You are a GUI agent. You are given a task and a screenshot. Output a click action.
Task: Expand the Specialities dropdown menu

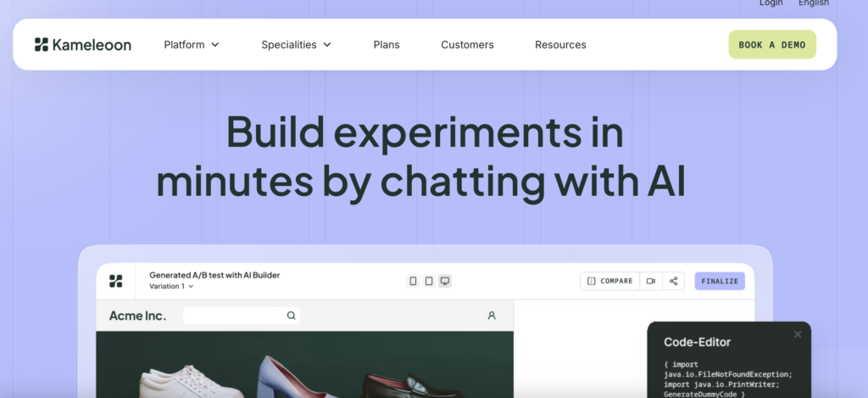(x=296, y=45)
